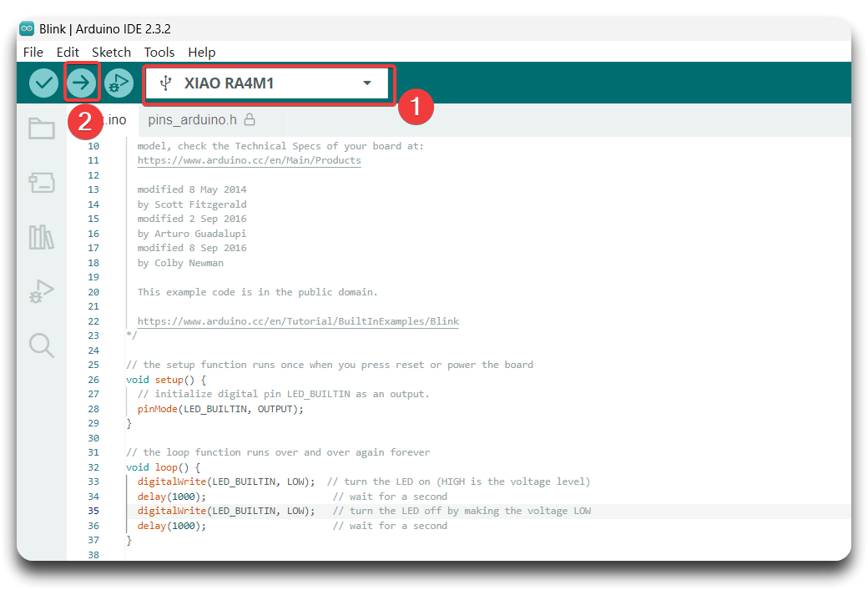Click 'digitalWrite(LED_BUILTIN, LOW);' on line 35
Screen dimensions: 868x590
pos(226,511)
